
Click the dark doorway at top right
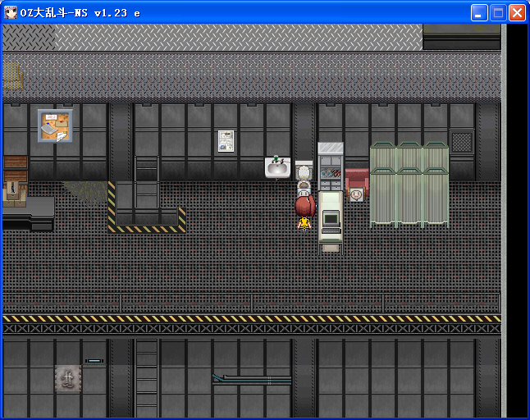coord(462,36)
